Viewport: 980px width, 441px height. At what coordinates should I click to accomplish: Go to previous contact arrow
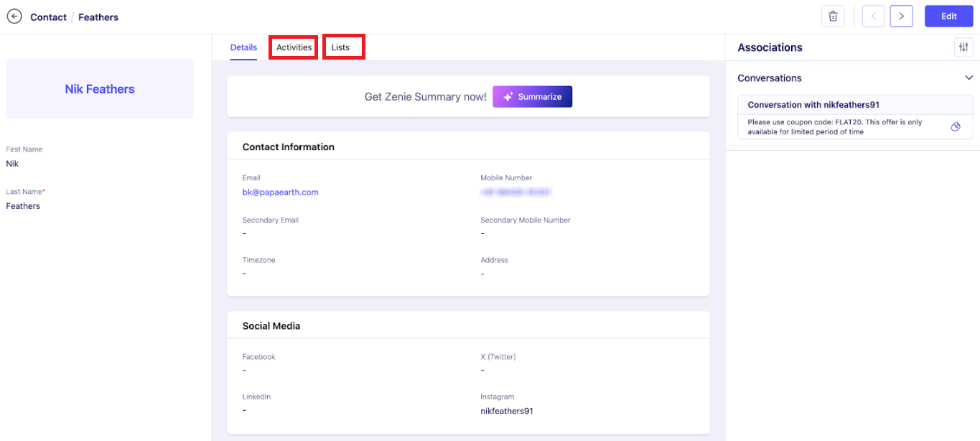tap(873, 17)
